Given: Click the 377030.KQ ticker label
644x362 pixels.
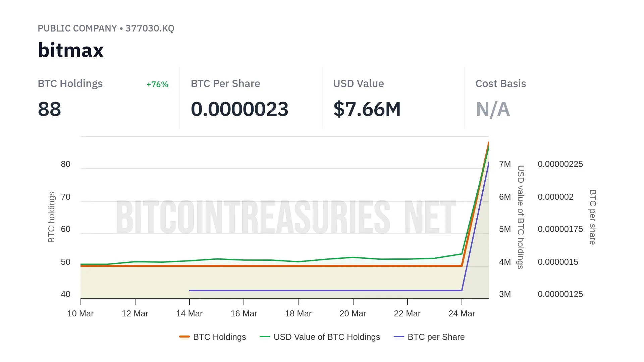Looking at the screenshot, I should coord(150,28).
